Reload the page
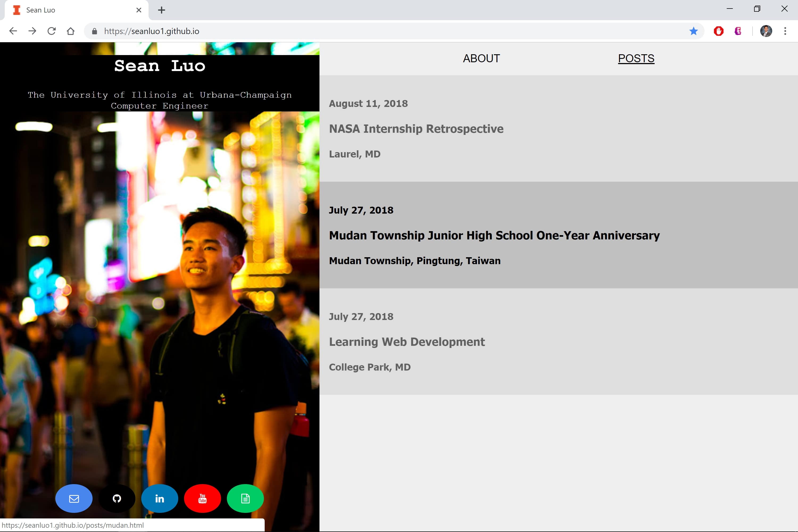This screenshot has width=798, height=532. (x=52, y=31)
